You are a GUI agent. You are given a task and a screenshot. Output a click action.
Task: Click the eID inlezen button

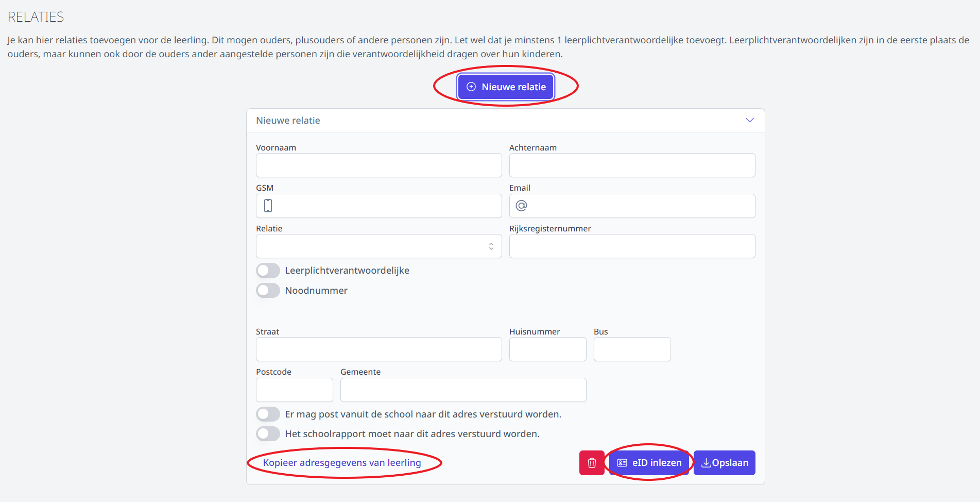point(649,463)
